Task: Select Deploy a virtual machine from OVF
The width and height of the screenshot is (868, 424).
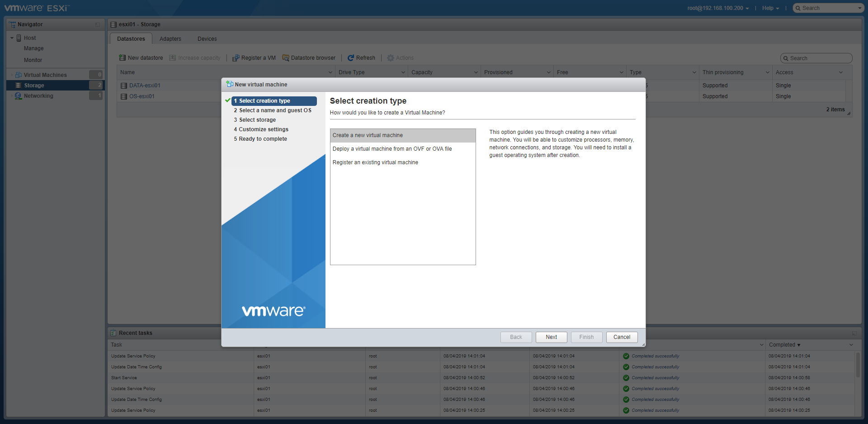Action: [392, 149]
